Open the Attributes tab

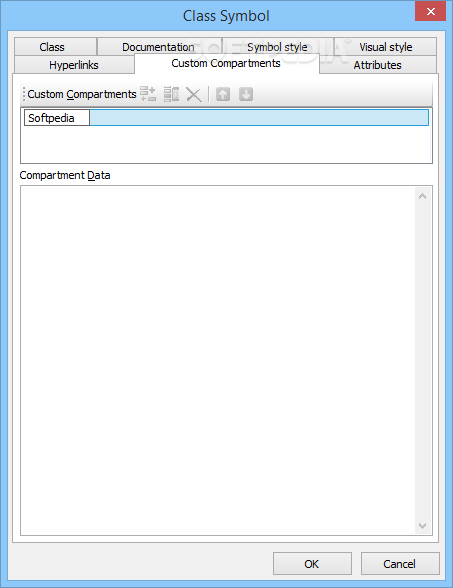378,65
